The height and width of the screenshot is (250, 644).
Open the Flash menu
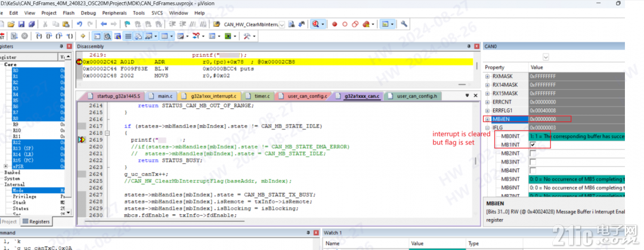tap(68, 13)
